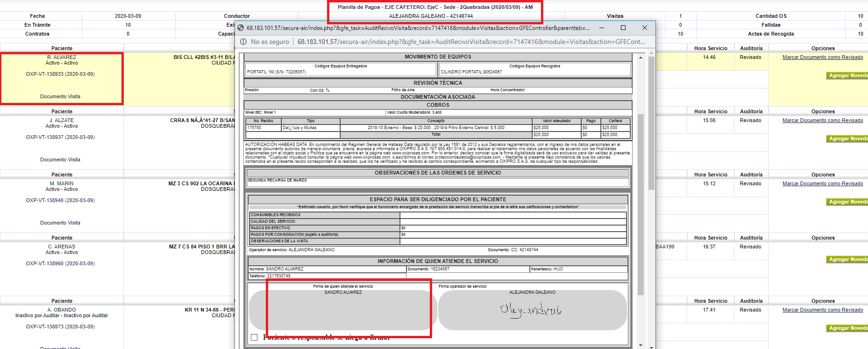Click 'Teléfono: 3217630748' field

[x=327, y=276]
